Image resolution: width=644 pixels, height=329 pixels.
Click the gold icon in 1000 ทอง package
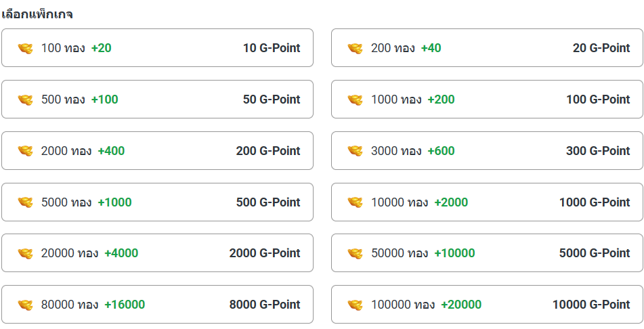[x=355, y=100]
